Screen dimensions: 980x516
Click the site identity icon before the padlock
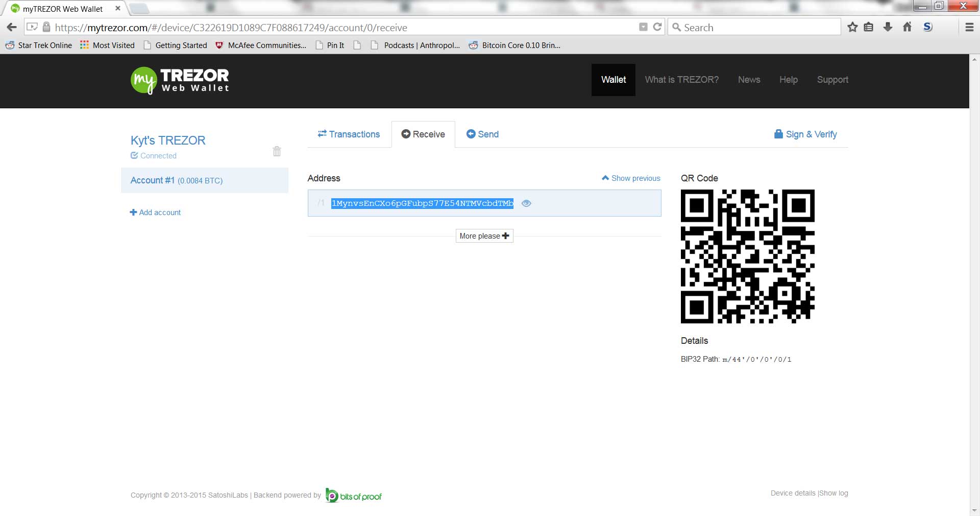(32, 27)
